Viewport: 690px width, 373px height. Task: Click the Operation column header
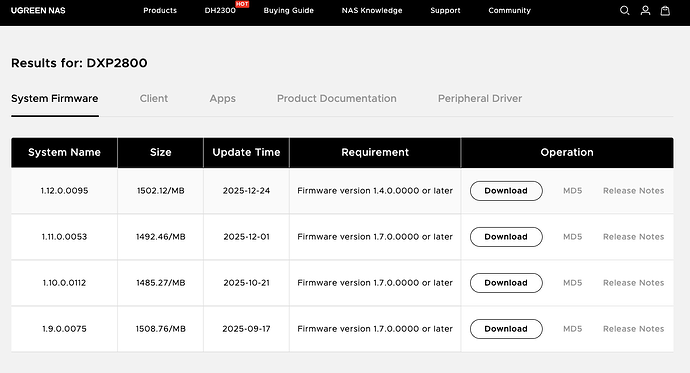tap(567, 153)
